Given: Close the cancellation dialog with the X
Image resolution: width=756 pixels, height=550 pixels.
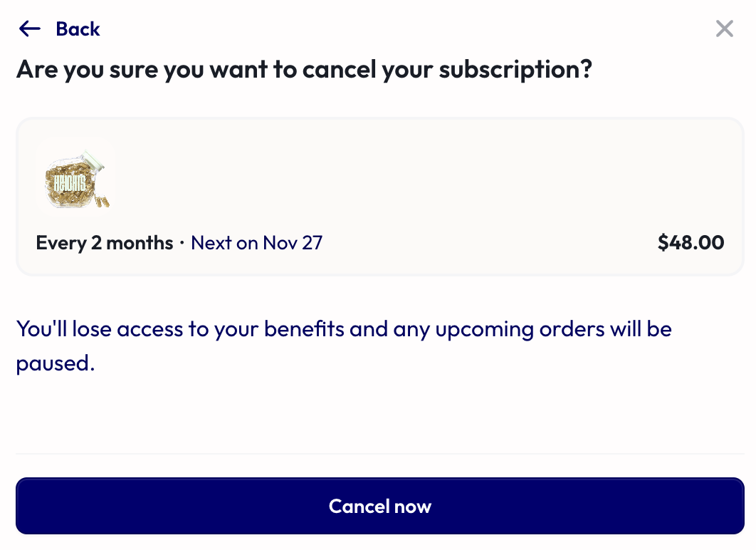Looking at the screenshot, I should (x=724, y=29).
